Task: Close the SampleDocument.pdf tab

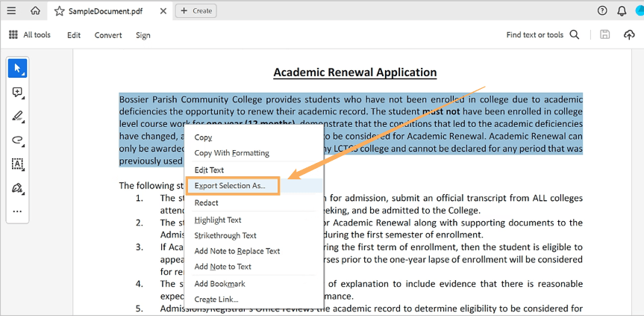Action: click(163, 11)
